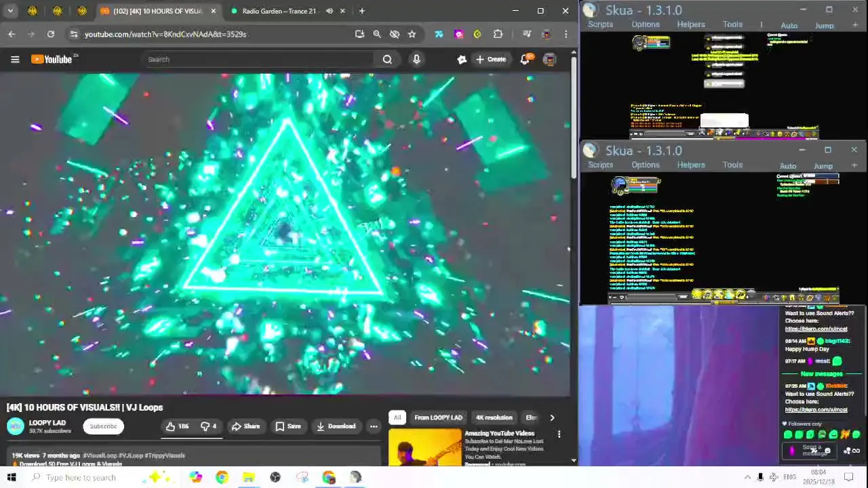The image size is (868, 488).
Task: Open Scripts menu in lower Skua window
Action: [600, 165]
